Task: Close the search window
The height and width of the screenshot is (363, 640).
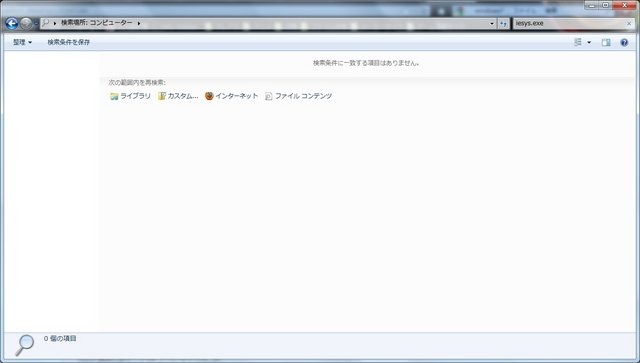Action: 624,5
